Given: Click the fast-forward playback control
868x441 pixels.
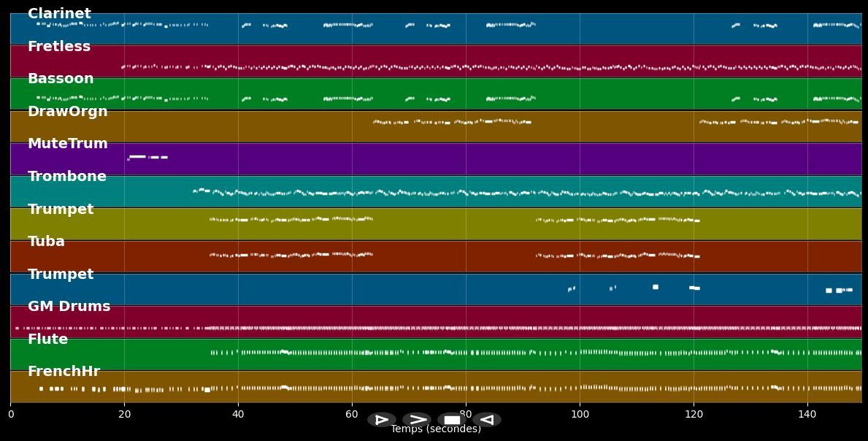Looking at the screenshot, I should coord(418,419).
